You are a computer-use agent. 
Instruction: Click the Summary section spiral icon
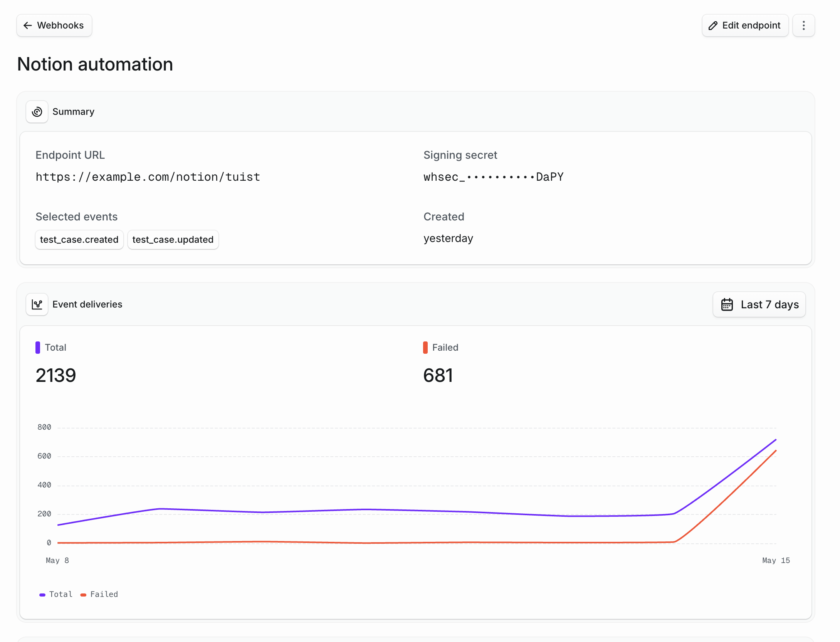(37, 112)
